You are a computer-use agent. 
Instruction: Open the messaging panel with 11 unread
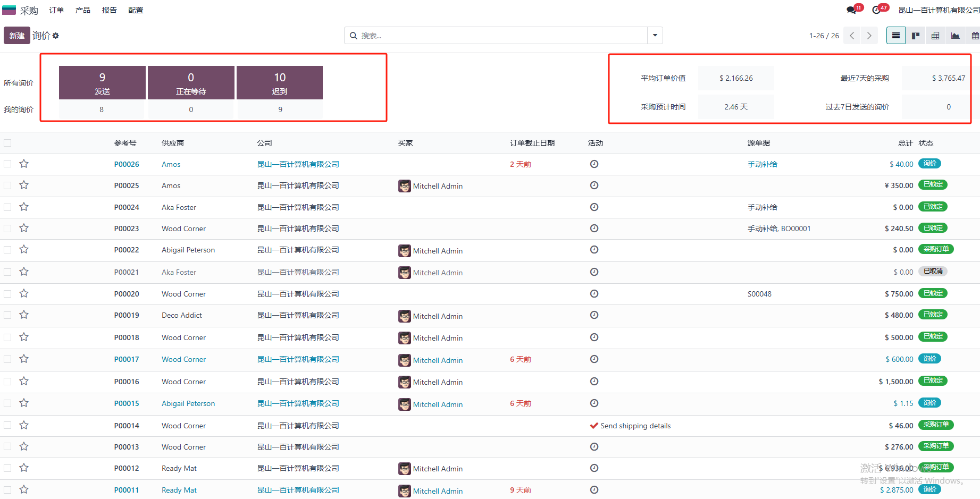851,9
